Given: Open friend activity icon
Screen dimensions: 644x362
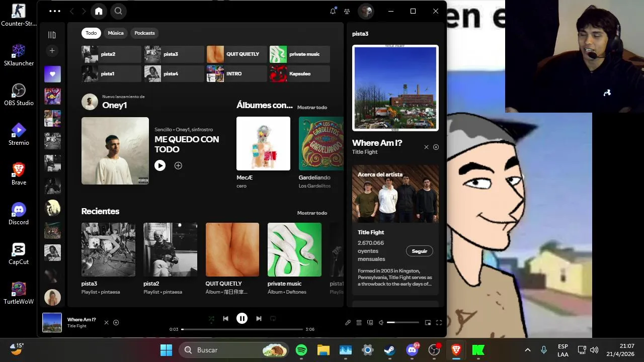Looking at the screenshot, I should click(347, 11).
